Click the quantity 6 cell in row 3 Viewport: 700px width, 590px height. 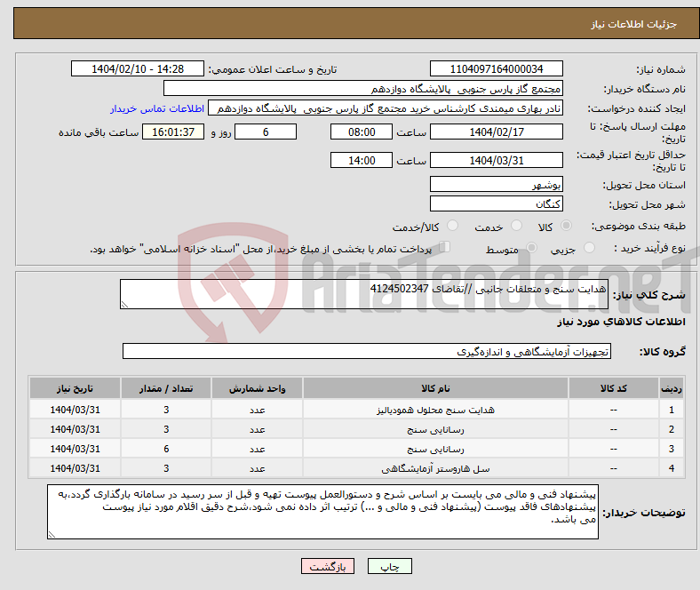pyautogui.click(x=166, y=449)
